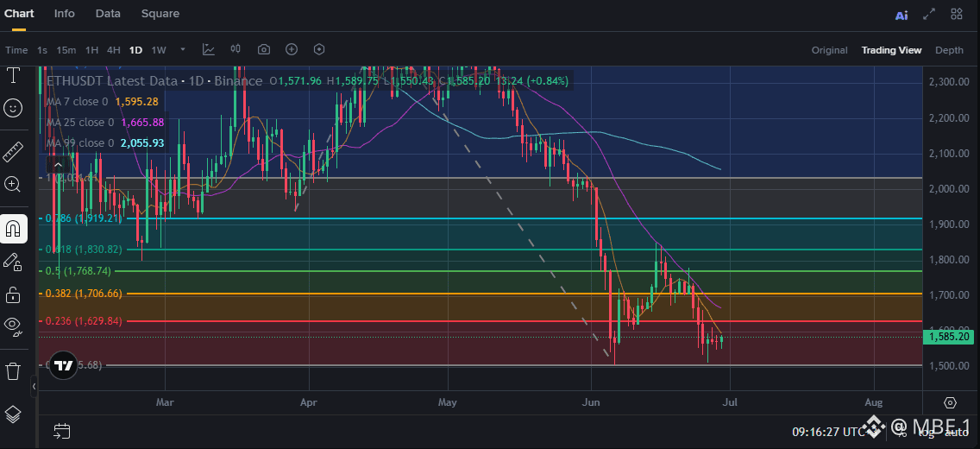Switch to the Chart tab
Viewport: 980px width, 449px height.
tap(19, 13)
